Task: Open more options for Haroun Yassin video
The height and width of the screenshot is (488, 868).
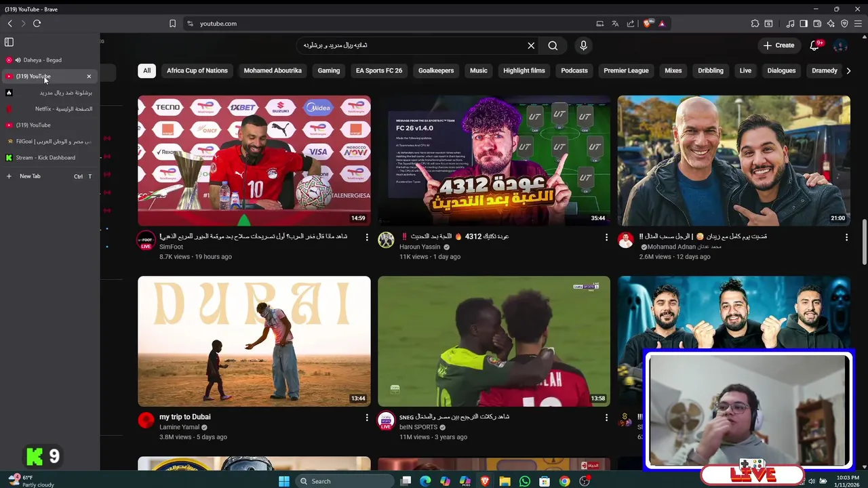Action: 606,237
